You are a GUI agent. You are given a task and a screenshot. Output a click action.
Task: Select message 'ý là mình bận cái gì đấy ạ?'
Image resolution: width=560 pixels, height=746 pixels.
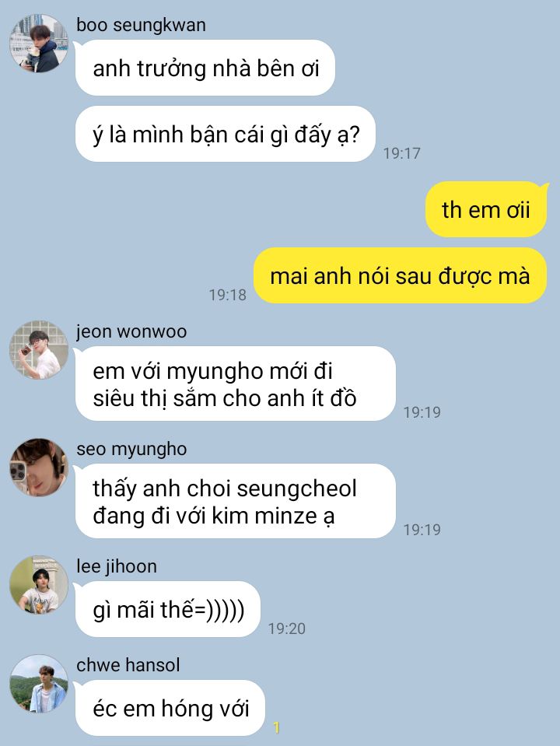(x=226, y=134)
